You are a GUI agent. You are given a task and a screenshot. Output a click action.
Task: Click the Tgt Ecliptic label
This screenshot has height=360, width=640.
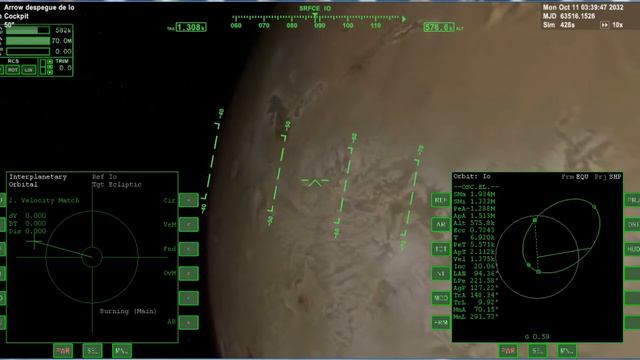117,184
